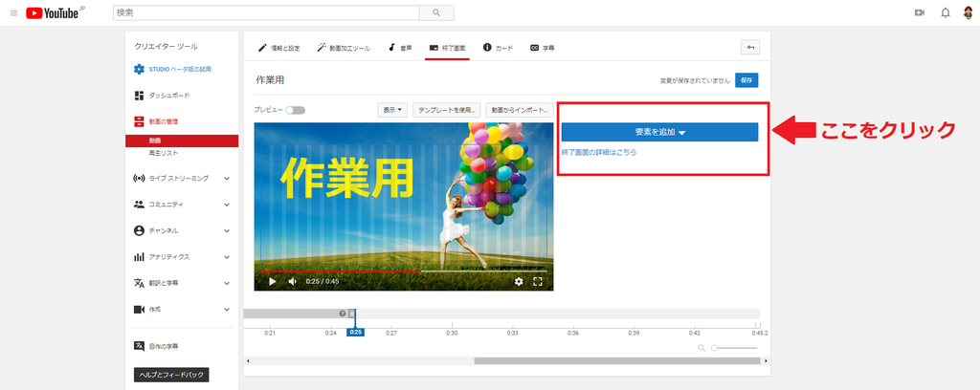
Task: Open ダッシュボード in the sidebar
Action: 169,96
